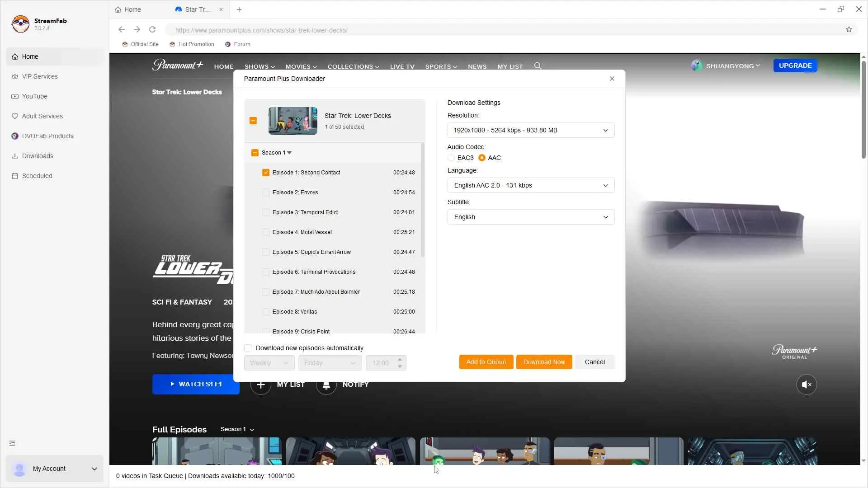Open VIP Services in sidebar

pyautogui.click(x=54, y=76)
